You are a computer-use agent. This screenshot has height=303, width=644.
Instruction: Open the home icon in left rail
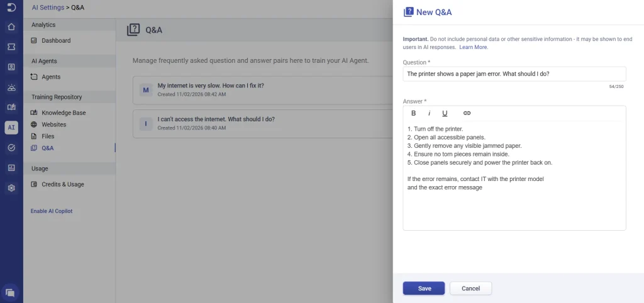(11, 27)
